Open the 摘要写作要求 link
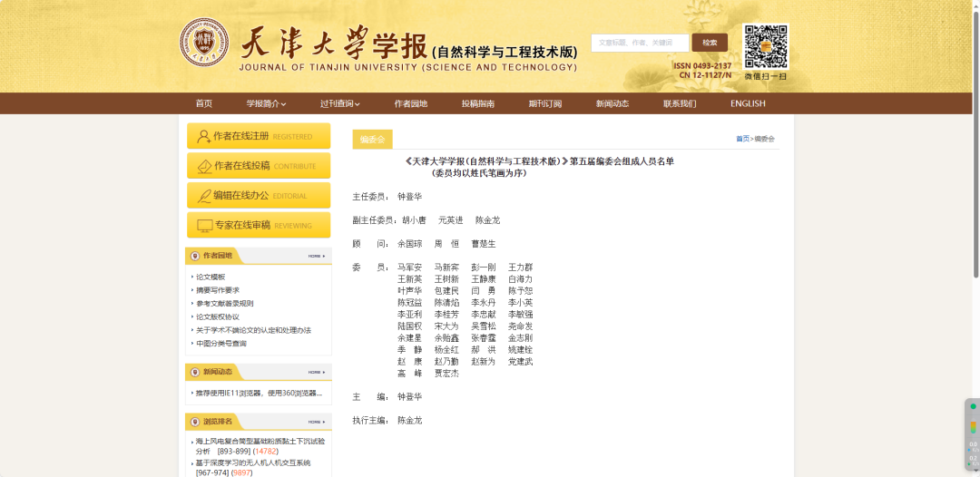 point(218,290)
